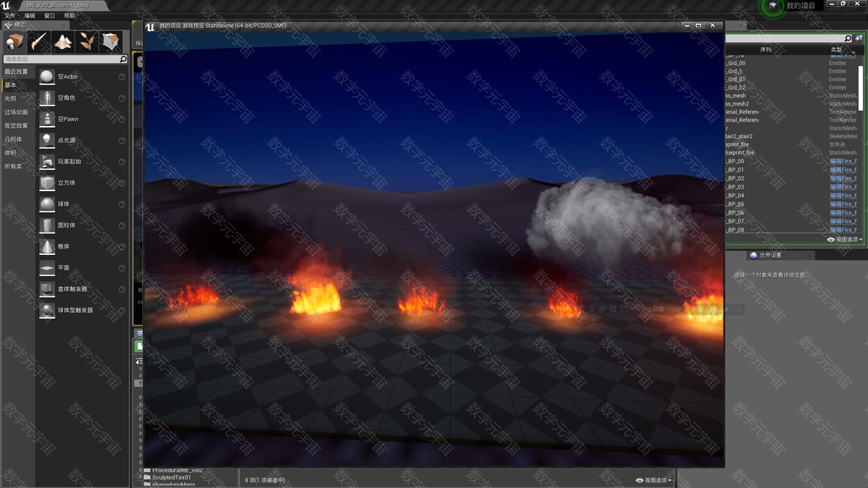Click the 点光源 light bulb icon

47,140
